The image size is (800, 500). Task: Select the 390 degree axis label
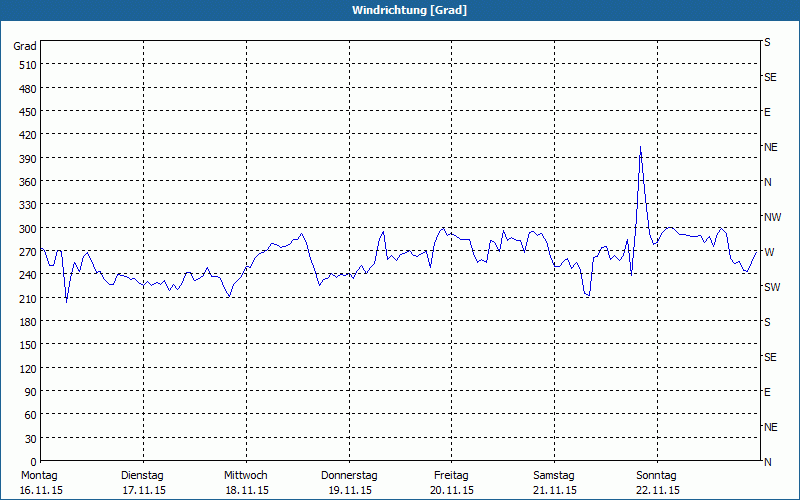tap(28, 159)
